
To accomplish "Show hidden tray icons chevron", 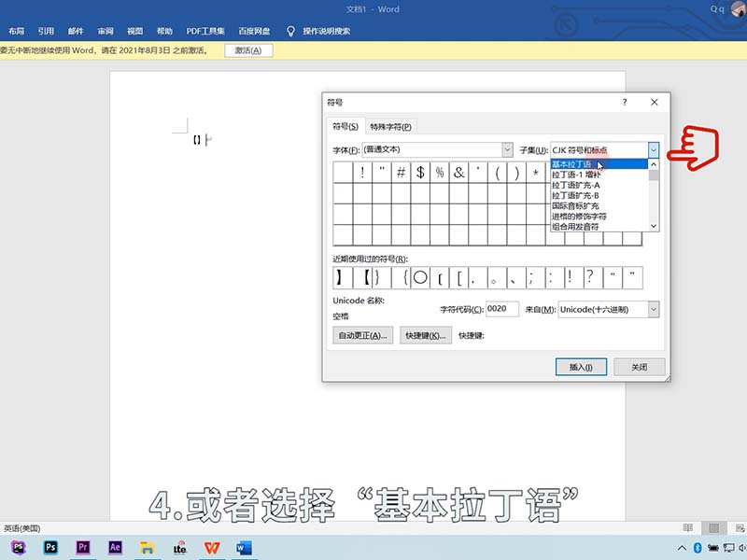I will pyautogui.click(x=682, y=548).
